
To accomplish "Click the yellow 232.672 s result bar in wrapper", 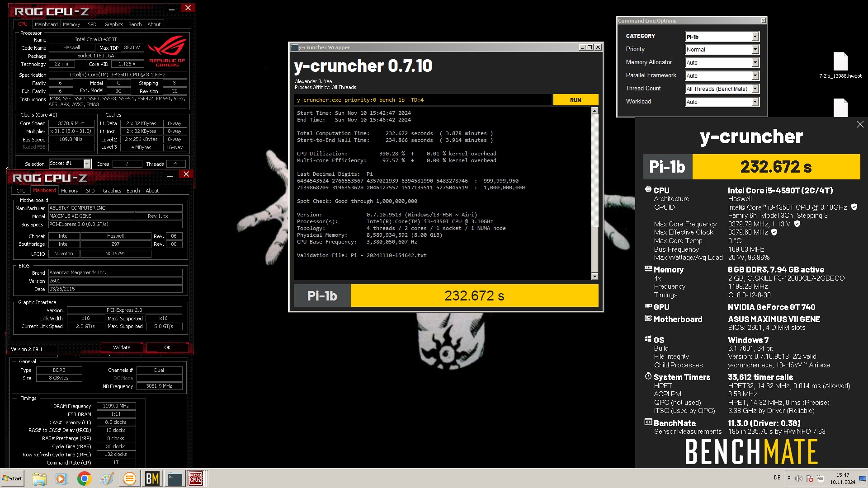I will click(x=474, y=296).
